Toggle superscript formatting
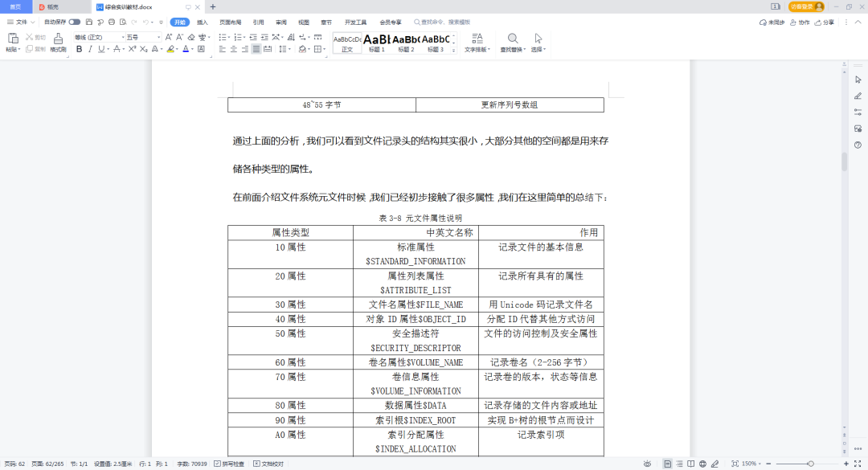The width and height of the screenshot is (868, 470). point(132,49)
